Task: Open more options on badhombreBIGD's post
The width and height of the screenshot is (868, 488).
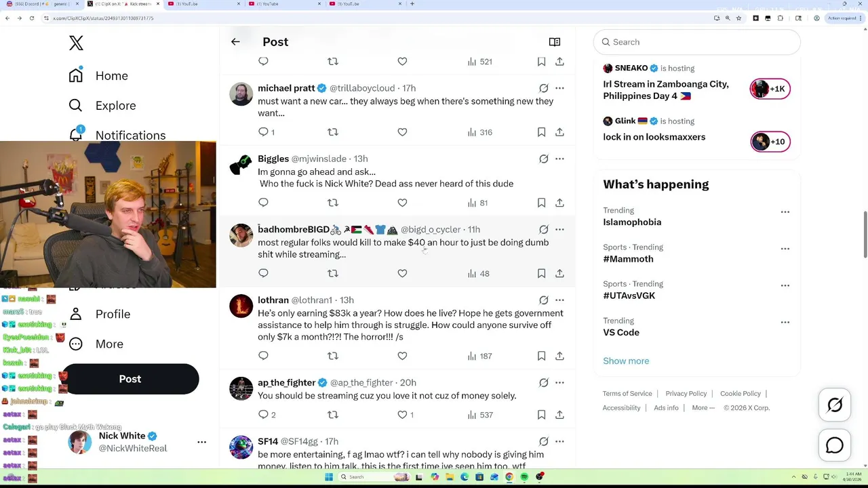Action: (x=559, y=229)
